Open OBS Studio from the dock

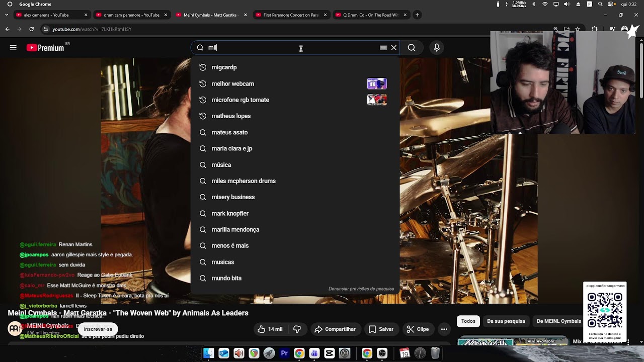click(x=382, y=353)
